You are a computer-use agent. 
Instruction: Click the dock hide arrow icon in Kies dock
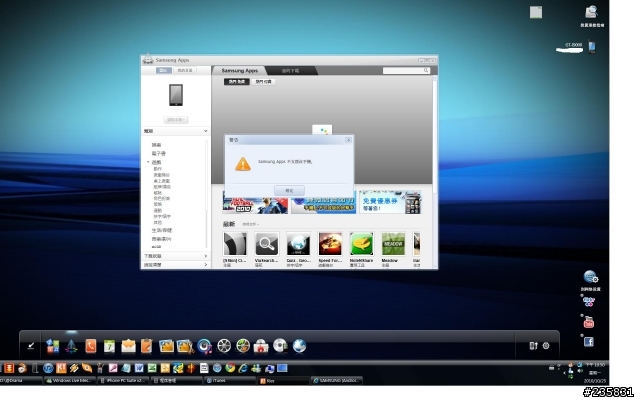click(31, 346)
